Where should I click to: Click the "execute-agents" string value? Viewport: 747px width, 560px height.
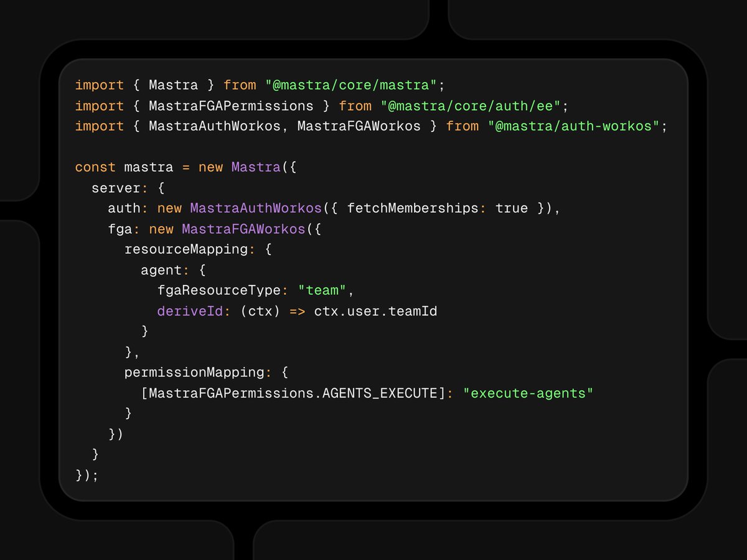[x=529, y=393]
